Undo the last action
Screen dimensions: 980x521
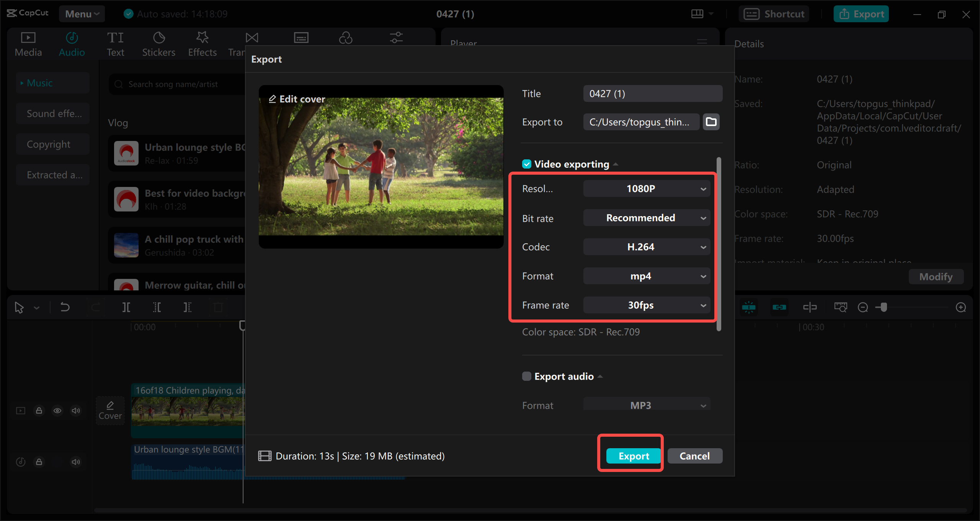tap(64, 307)
